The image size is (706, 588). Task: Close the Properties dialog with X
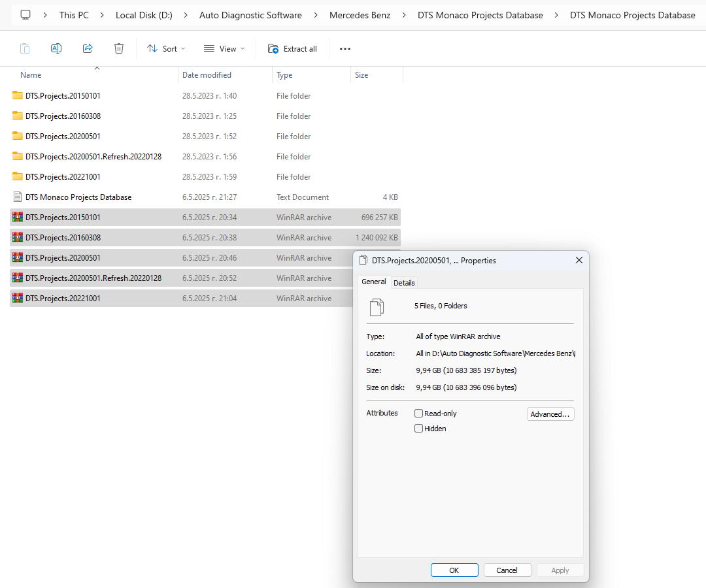[x=579, y=260]
